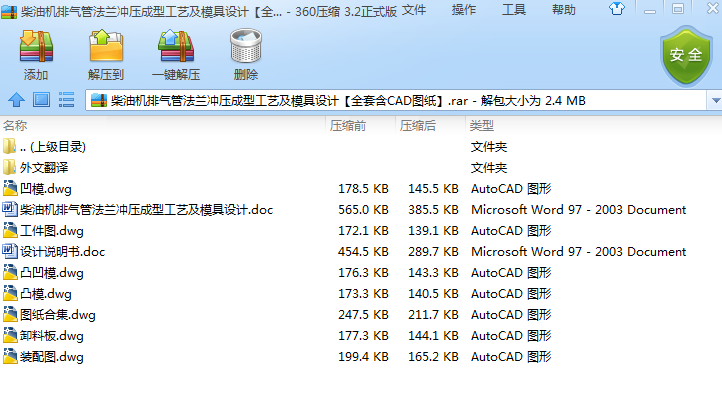
Task: Open the 操作 menu
Action: [x=464, y=10]
